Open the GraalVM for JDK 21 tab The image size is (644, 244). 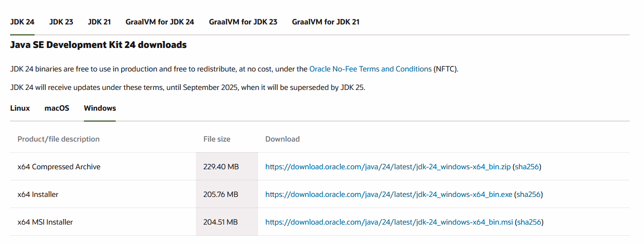coord(325,22)
